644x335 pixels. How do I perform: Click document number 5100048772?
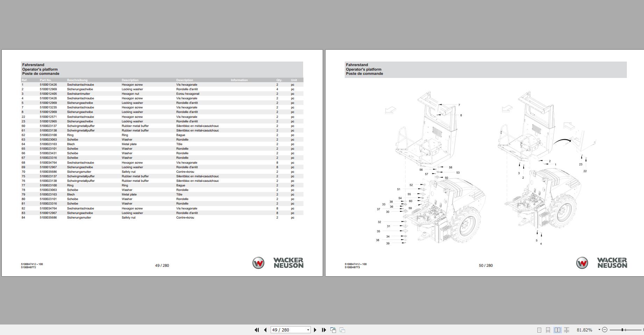tap(28, 267)
